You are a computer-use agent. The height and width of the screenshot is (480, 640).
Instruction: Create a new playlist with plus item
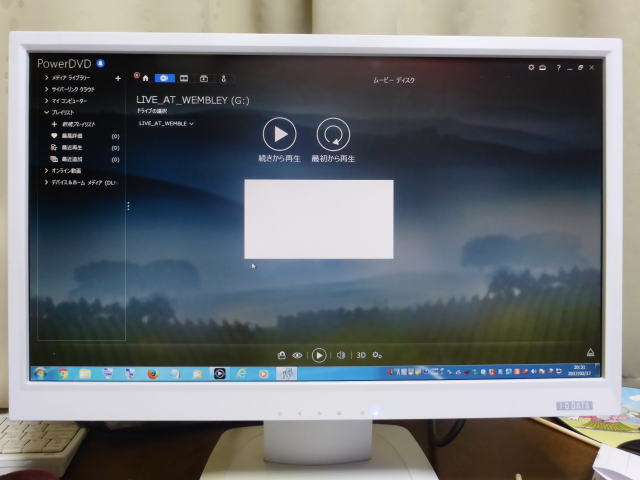pos(73,124)
